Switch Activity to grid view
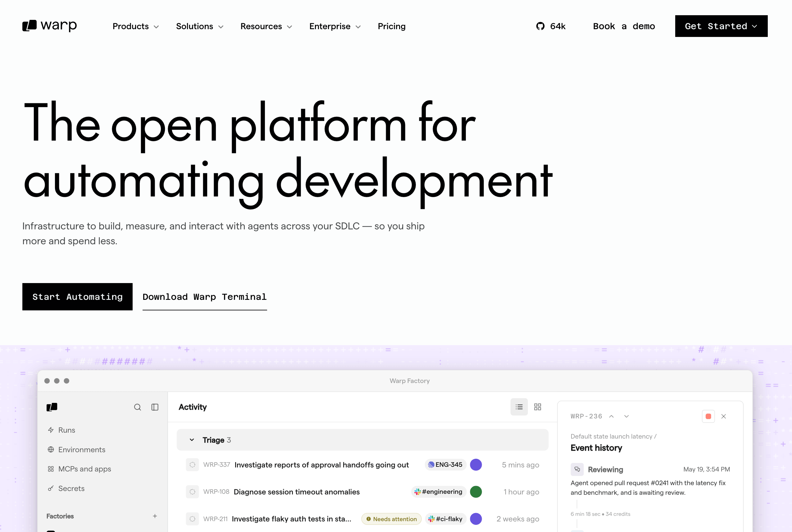 point(538,407)
